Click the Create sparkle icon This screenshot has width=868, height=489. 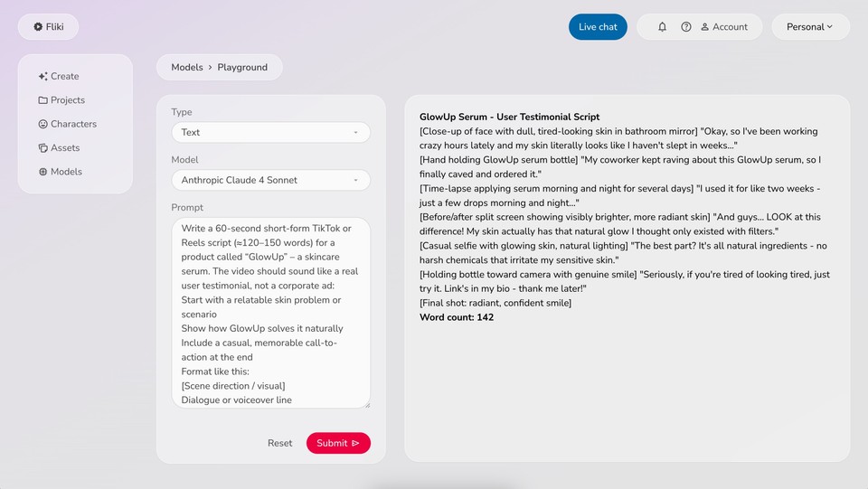pos(42,77)
